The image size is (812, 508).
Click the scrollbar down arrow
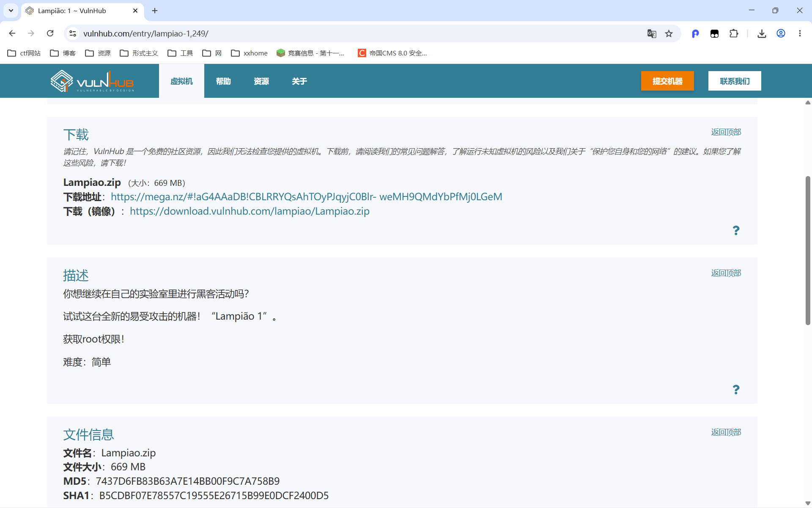(808, 503)
